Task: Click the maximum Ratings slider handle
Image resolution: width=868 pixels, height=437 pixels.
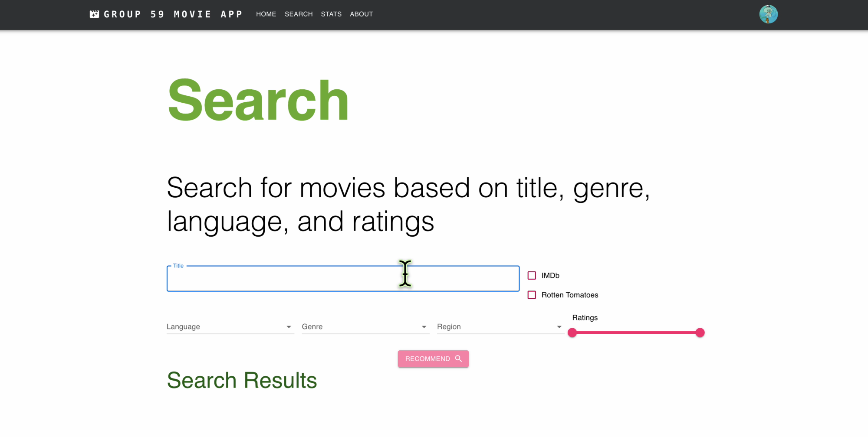Action: coord(700,333)
